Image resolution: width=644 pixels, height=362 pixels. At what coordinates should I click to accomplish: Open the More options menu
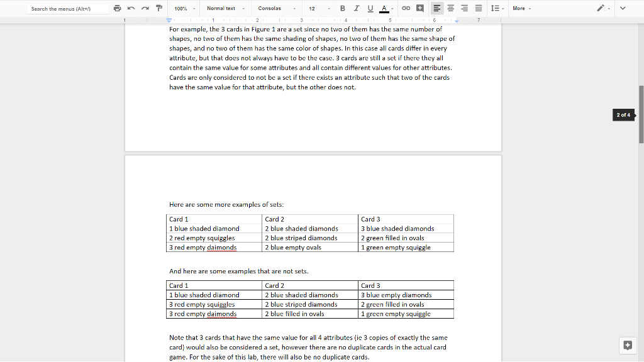(x=521, y=8)
